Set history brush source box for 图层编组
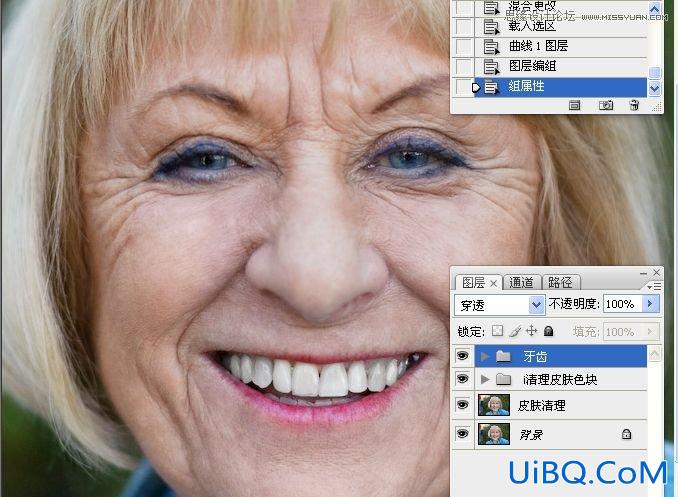The image size is (678, 497). pyautogui.click(x=463, y=67)
